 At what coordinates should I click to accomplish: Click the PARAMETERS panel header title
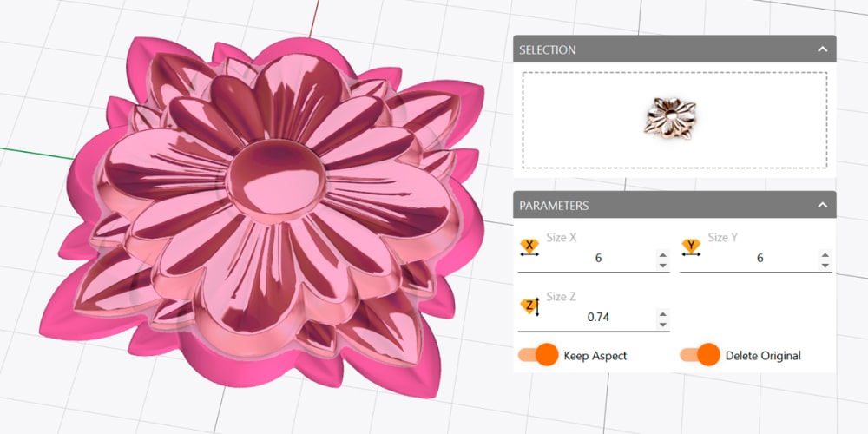coord(554,206)
